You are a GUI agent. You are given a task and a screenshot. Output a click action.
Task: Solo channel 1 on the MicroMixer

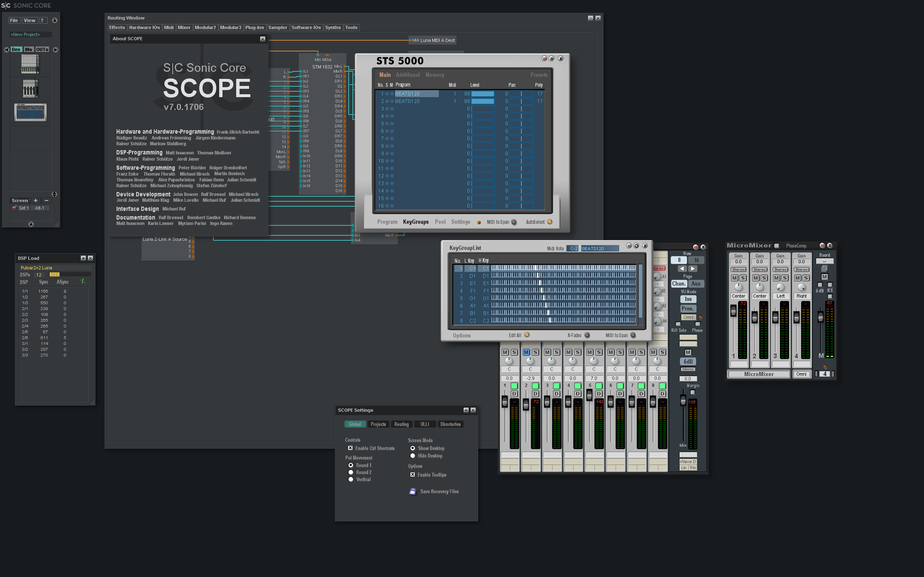click(743, 278)
